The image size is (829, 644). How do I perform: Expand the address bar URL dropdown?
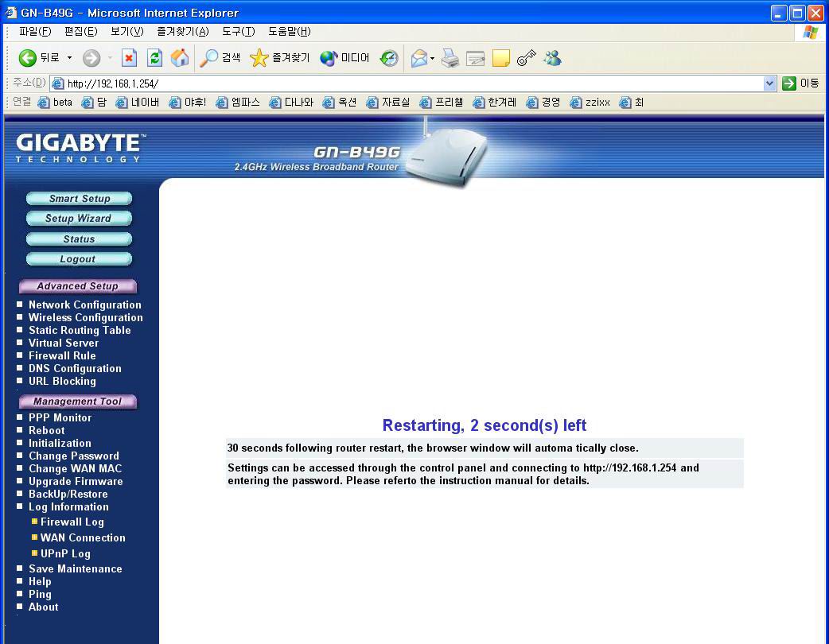[x=769, y=83]
